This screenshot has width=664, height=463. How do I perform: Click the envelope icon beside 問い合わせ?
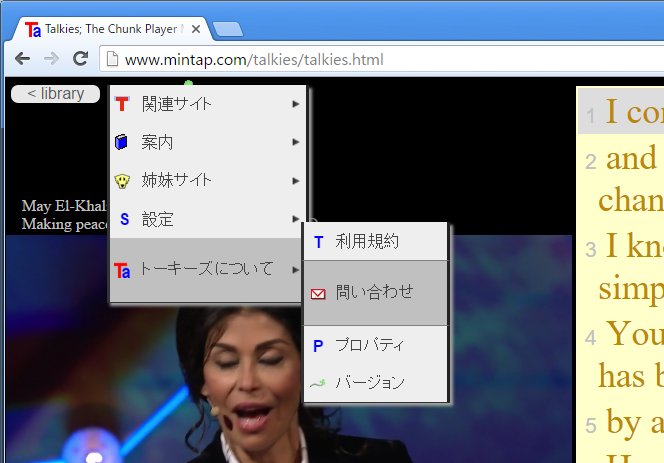tap(318, 293)
